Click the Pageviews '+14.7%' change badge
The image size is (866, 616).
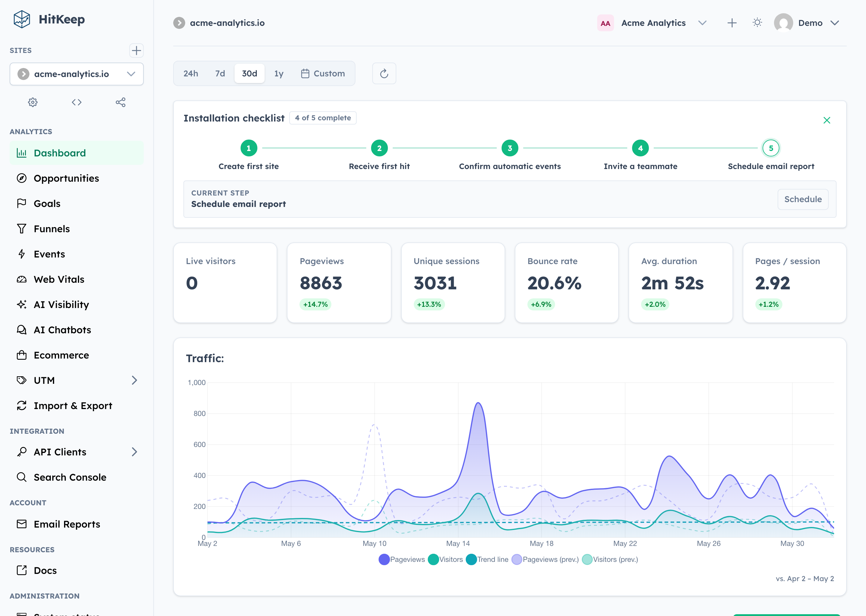pyautogui.click(x=315, y=304)
